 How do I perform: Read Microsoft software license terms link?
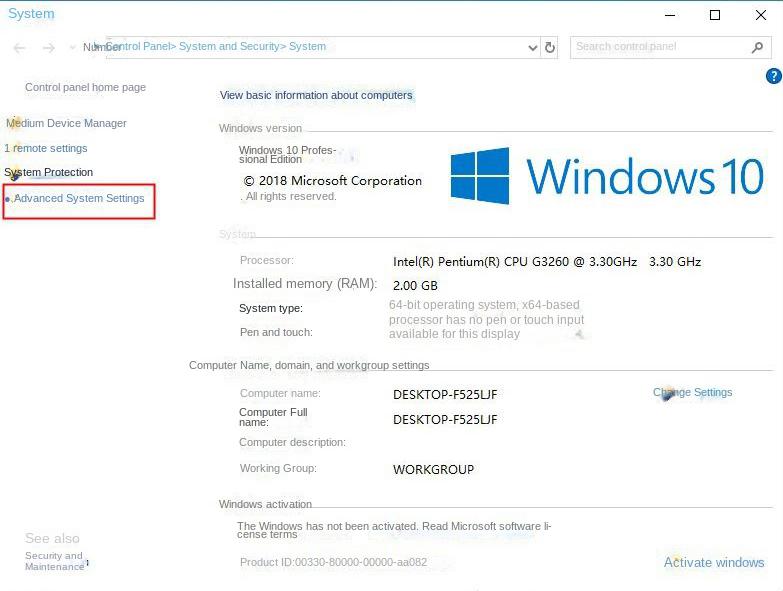coord(394,530)
